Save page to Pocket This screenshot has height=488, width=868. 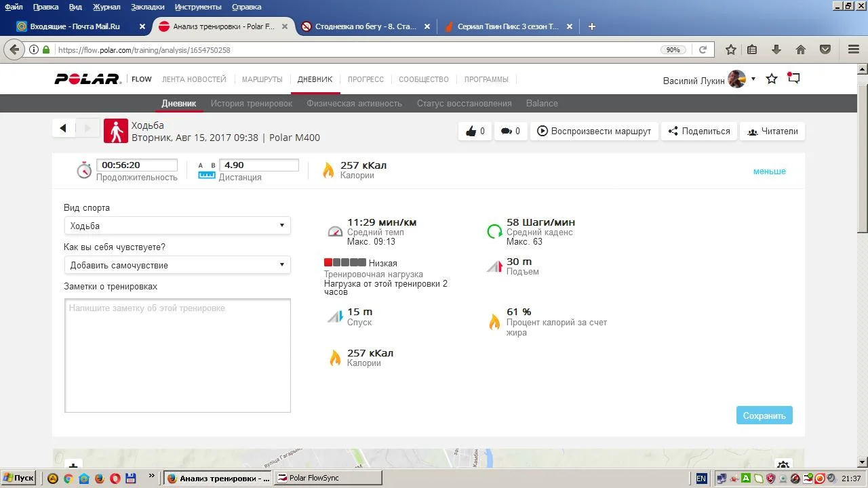pyautogui.click(x=825, y=49)
